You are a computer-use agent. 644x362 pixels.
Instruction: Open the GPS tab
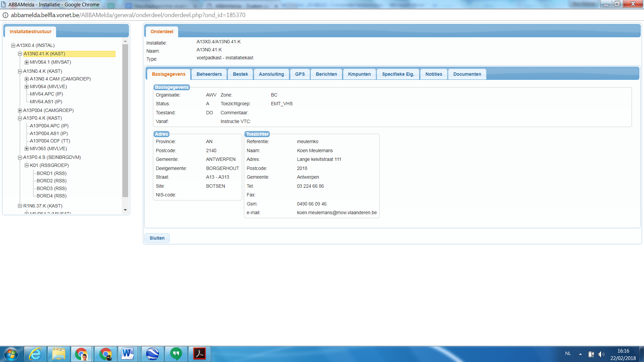[x=300, y=74]
